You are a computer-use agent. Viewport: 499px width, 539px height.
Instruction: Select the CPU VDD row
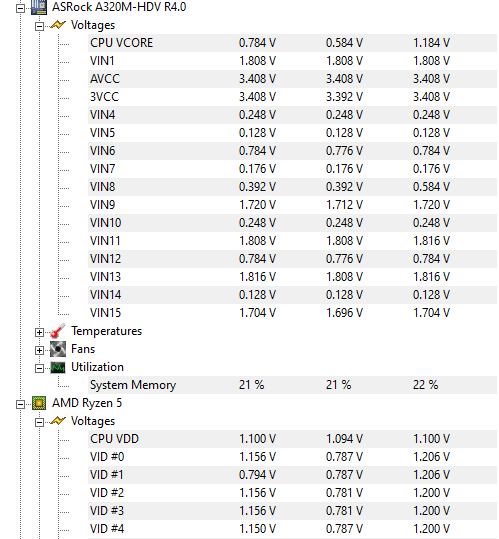(x=292, y=439)
